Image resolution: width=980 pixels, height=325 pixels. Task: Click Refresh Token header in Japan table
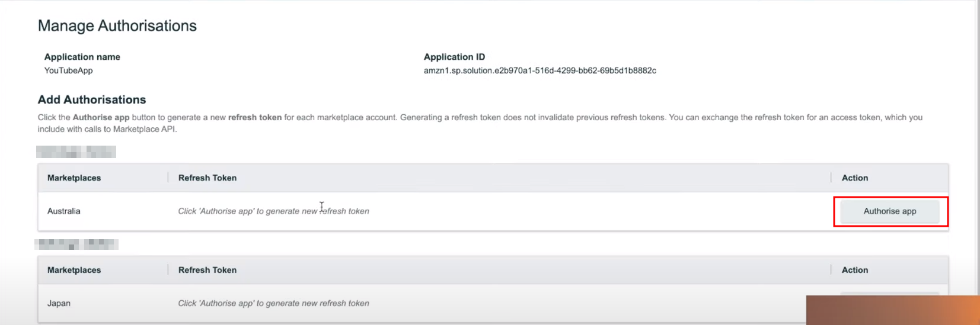pyautogui.click(x=208, y=270)
